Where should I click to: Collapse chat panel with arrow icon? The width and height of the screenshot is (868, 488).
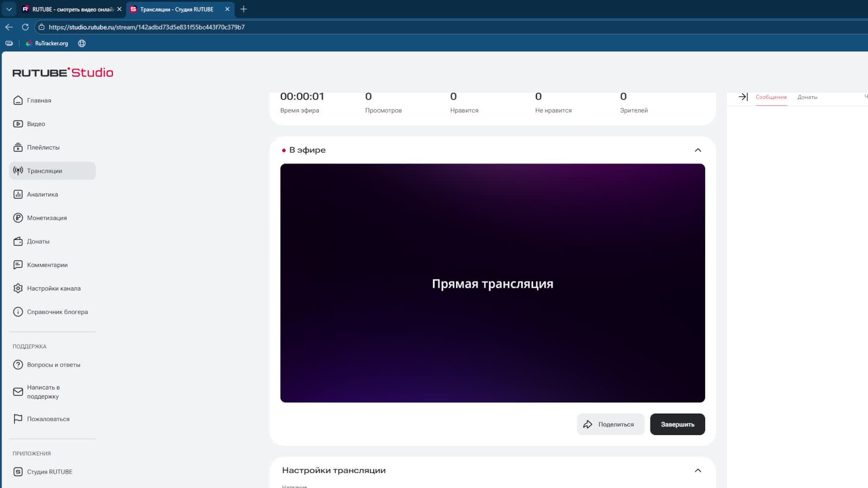point(743,97)
